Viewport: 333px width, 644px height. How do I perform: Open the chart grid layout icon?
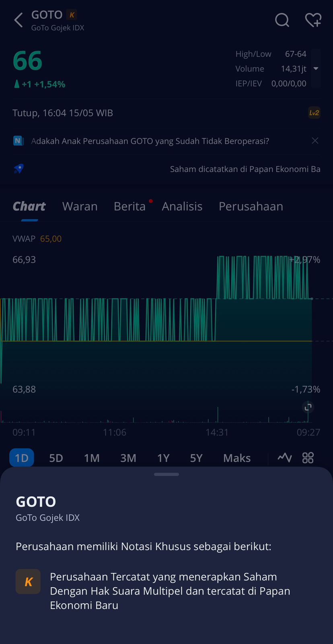tap(308, 458)
